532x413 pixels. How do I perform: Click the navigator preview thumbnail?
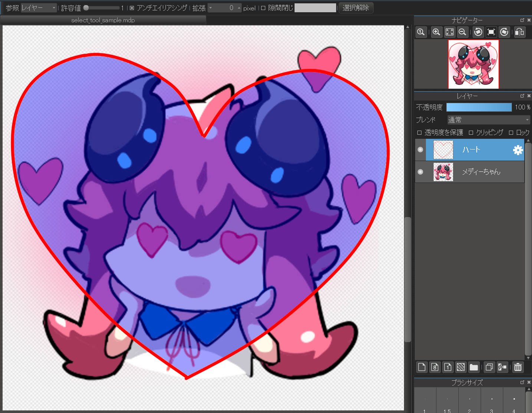[x=473, y=64]
